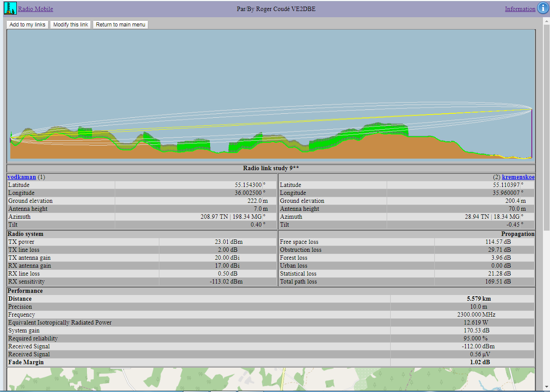Click the map preview below Fade Margin

point(271,379)
